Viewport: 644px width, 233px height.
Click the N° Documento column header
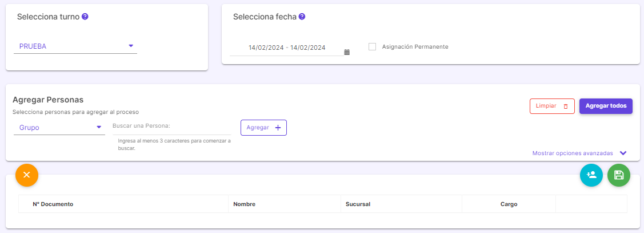click(x=53, y=204)
